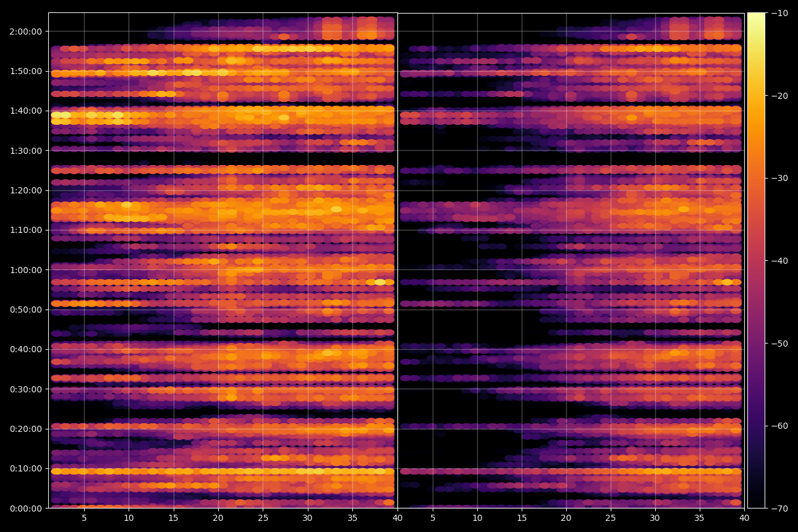Click the 25 tick label under right heatmap
Viewport: 798px width, 532px height.
tap(611, 518)
